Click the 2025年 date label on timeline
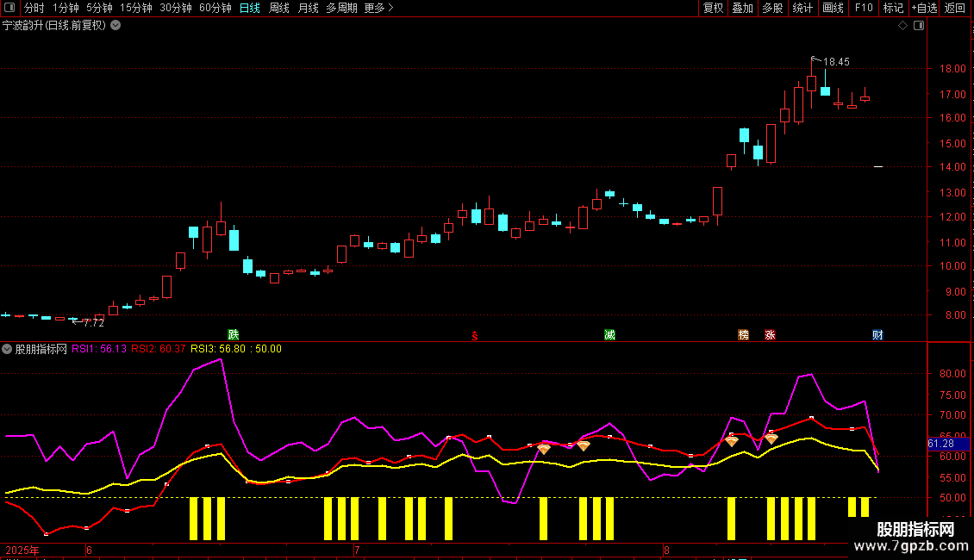974x560 pixels. (x=22, y=551)
